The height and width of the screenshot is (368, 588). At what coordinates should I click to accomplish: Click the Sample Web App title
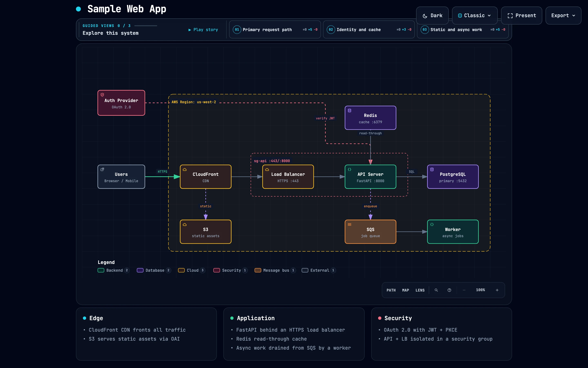(127, 9)
